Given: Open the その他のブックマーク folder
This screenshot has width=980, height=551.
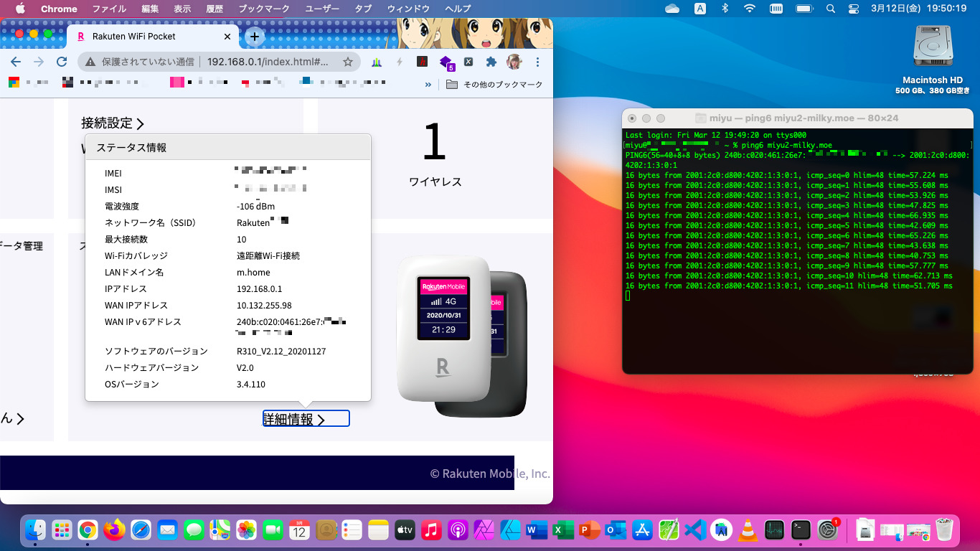Looking at the screenshot, I should click(x=495, y=84).
